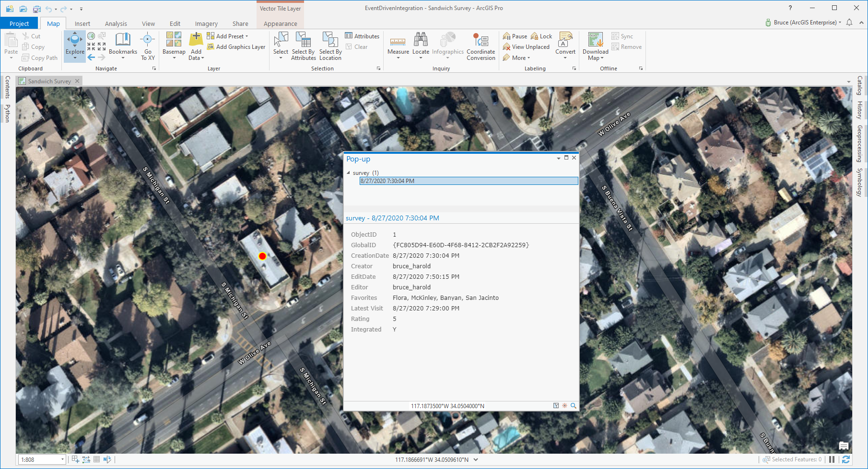Click the Grid icon in status bar

[96, 459]
